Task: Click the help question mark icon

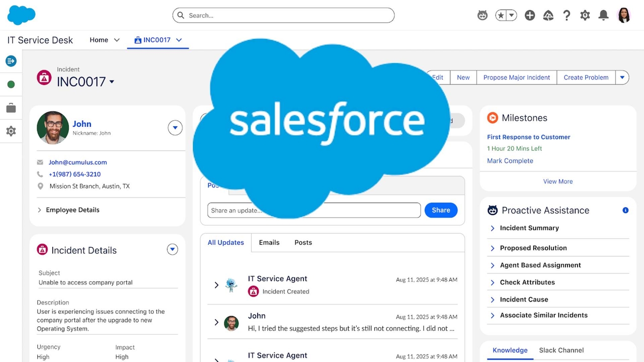Action: 567,16
